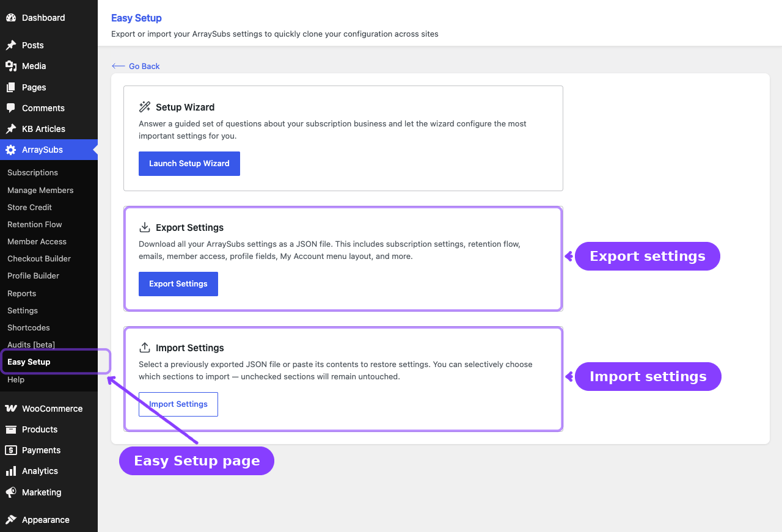This screenshot has height=532, width=782.
Task: Click the Go Back left arrow
Action: (x=119, y=66)
